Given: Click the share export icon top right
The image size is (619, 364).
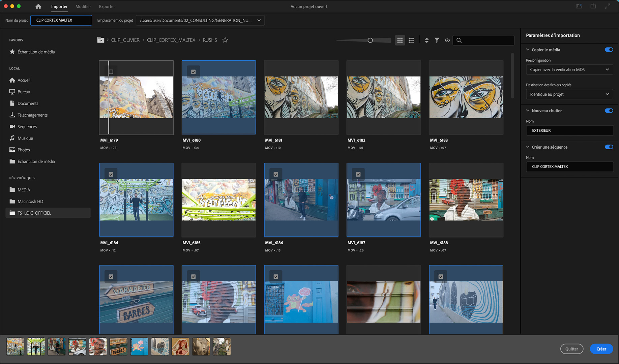Looking at the screenshot, I should pyautogui.click(x=593, y=6).
